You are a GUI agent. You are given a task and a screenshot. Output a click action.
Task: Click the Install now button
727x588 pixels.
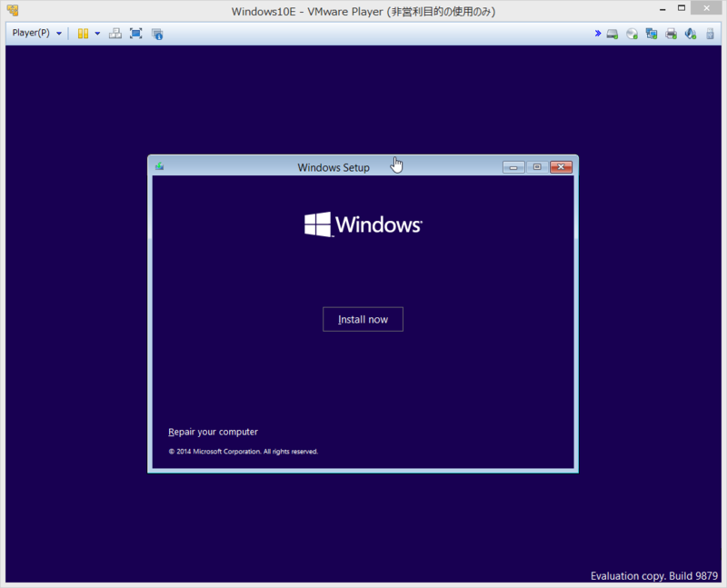(x=363, y=319)
